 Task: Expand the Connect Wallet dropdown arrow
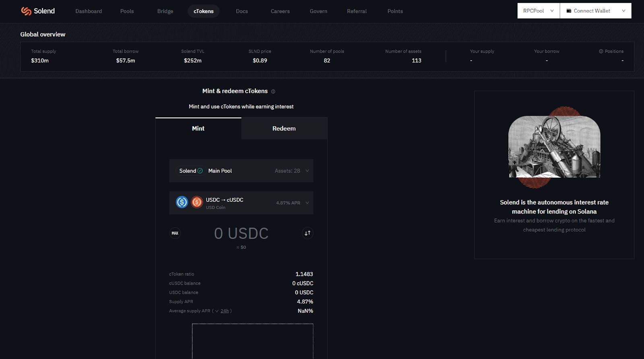(x=623, y=11)
